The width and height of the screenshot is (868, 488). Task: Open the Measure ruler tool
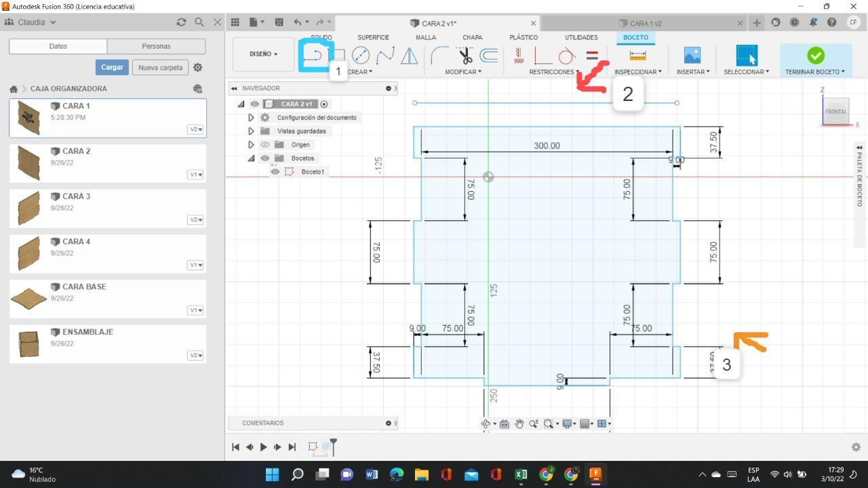[x=637, y=55]
